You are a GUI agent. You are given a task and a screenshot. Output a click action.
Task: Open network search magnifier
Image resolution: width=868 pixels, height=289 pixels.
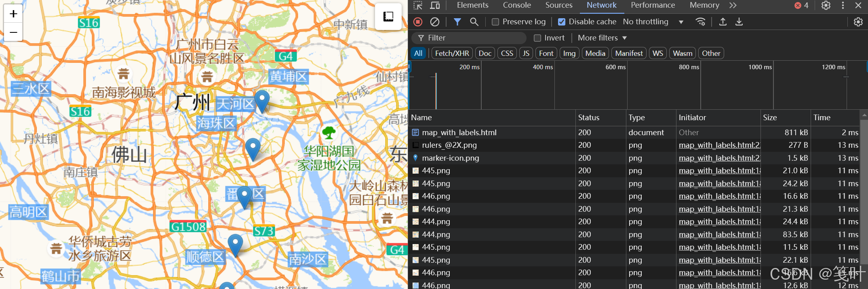(474, 22)
